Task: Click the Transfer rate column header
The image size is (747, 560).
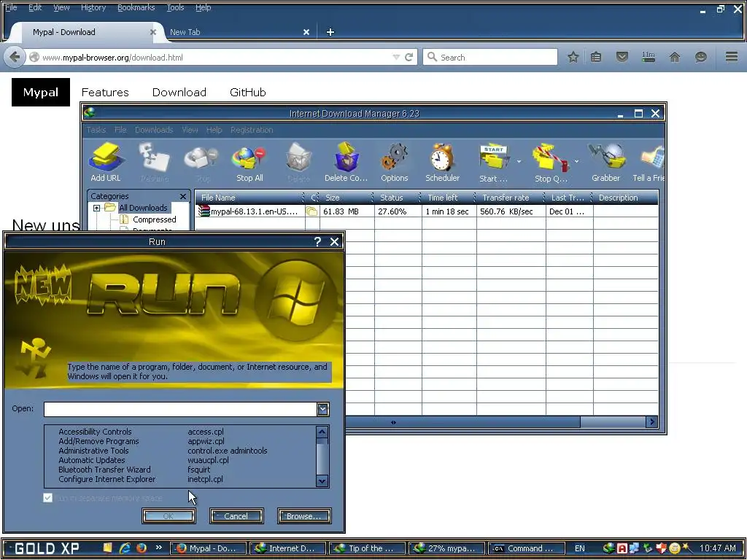Action: pos(510,198)
